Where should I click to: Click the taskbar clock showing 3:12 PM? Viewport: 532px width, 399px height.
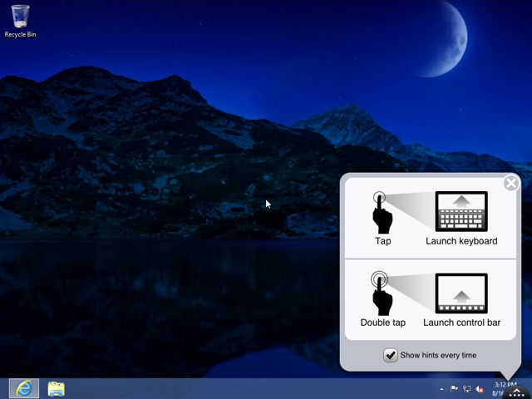click(505, 385)
